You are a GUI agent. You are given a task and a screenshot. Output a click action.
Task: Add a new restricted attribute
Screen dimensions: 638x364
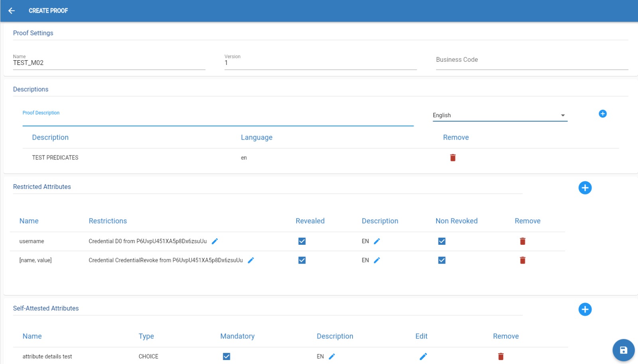585,188
